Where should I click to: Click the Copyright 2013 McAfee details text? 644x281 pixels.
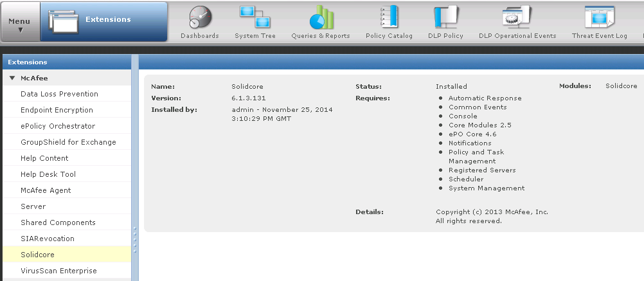coord(492,217)
